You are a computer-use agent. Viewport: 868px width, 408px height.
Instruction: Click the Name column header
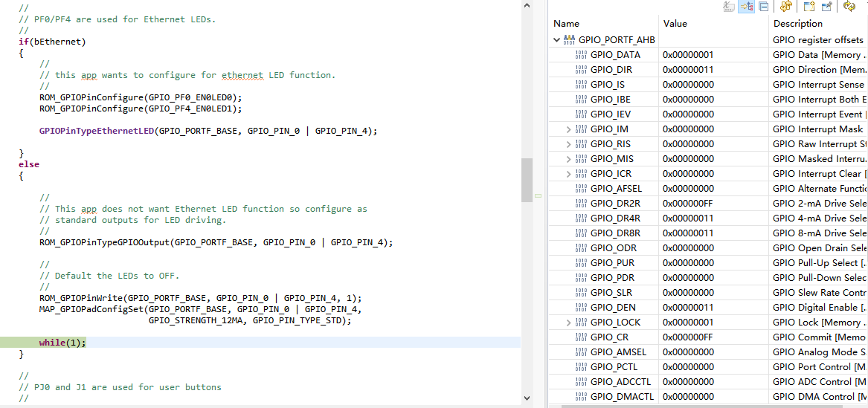[603, 24]
